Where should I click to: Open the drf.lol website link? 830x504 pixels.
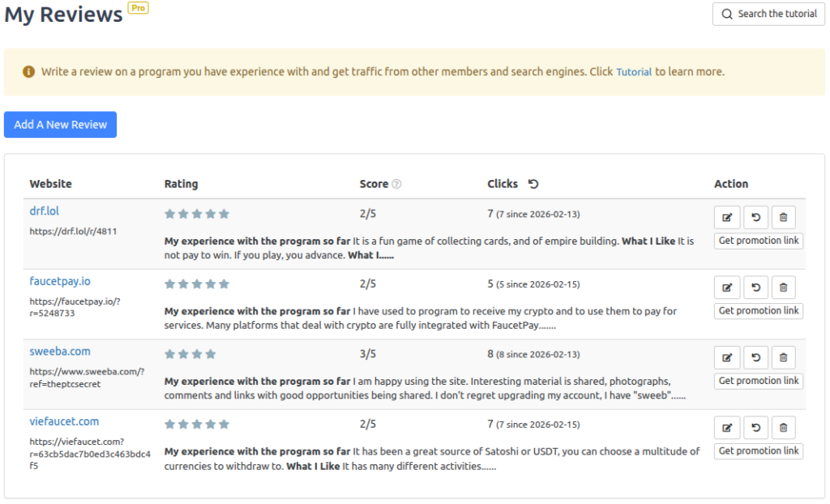coord(45,211)
